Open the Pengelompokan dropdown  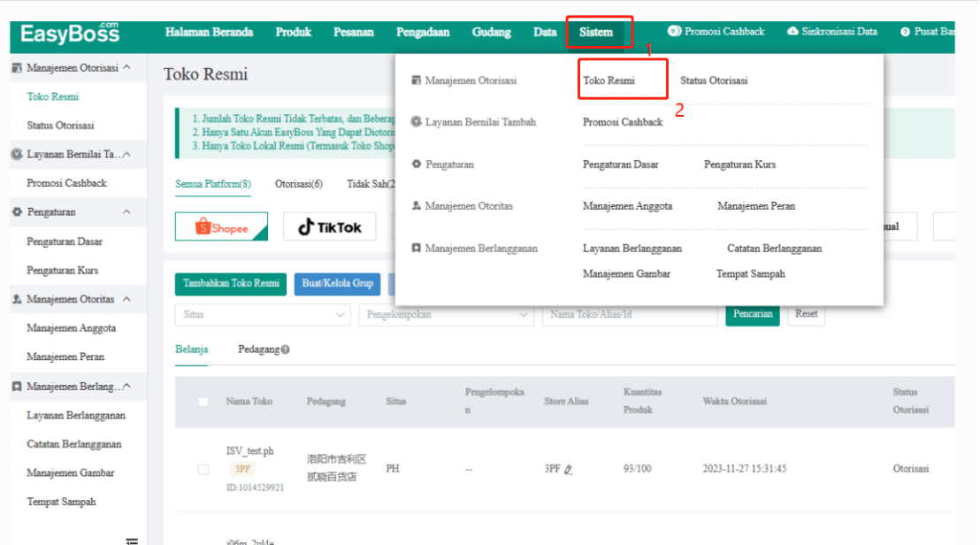(447, 314)
